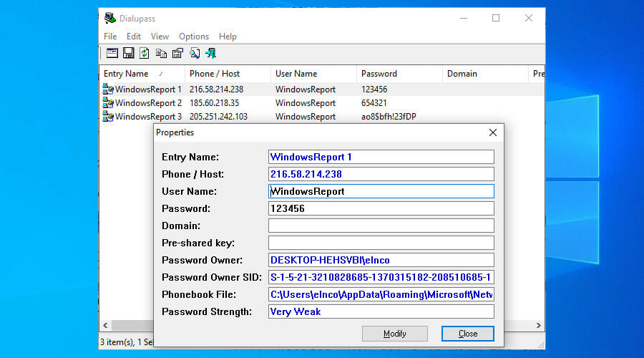Click the Dialupass title bar app icon
The height and width of the screenshot is (358, 644).
coord(109,18)
